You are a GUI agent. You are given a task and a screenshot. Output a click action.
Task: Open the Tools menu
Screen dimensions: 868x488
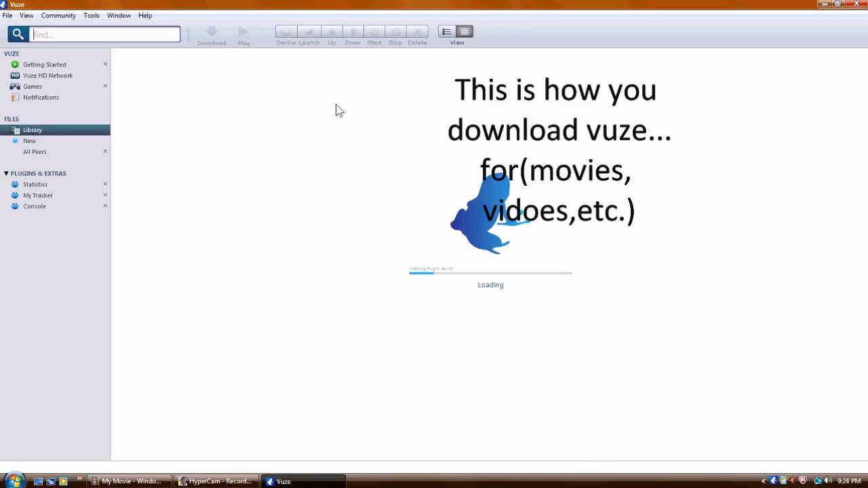coord(92,15)
